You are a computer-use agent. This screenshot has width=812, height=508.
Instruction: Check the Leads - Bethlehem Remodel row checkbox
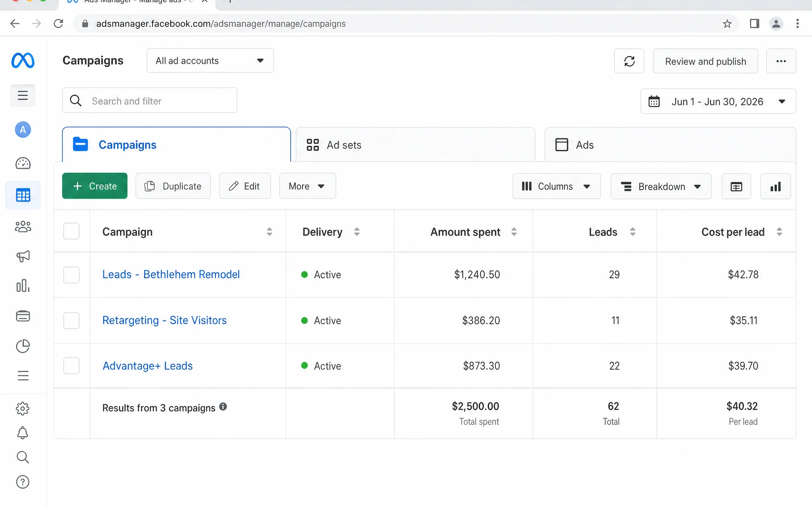[71, 275]
